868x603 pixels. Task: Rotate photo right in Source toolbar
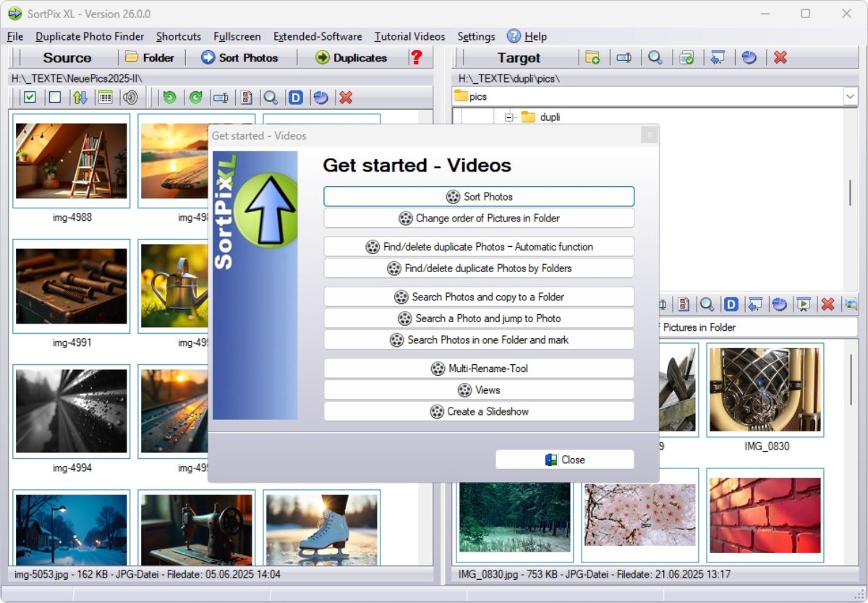point(195,97)
